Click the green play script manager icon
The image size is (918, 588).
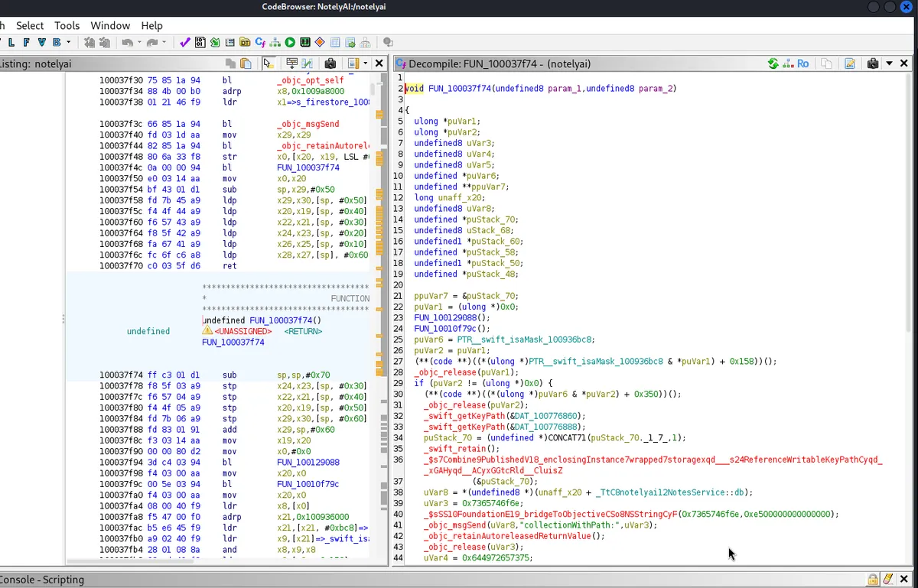[x=290, y=42]
